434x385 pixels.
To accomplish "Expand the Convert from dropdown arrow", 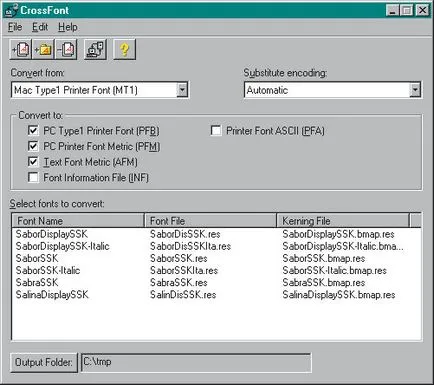I will click(182, 90).
